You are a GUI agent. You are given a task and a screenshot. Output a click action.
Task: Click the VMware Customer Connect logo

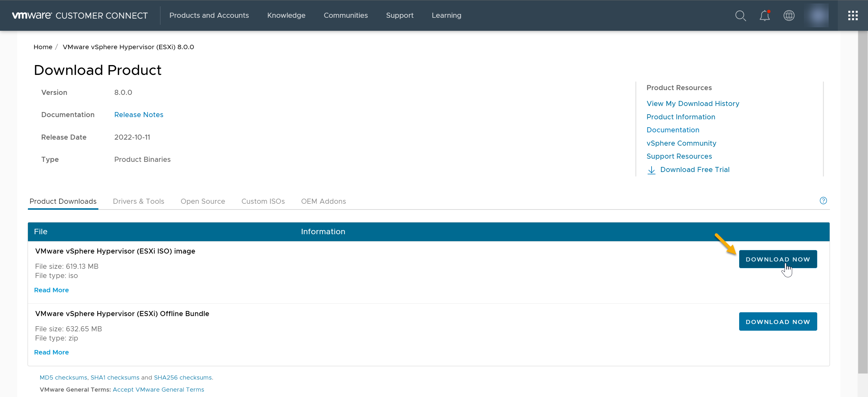[x=80, y=16]
